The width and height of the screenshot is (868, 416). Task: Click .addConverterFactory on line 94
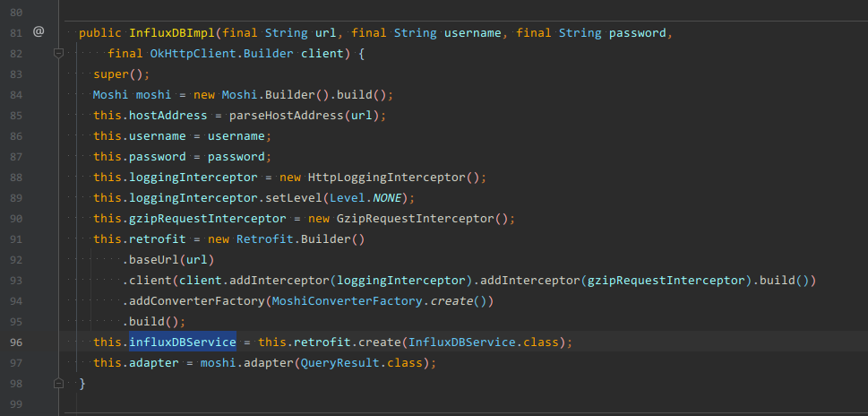[x=193, y=301]
